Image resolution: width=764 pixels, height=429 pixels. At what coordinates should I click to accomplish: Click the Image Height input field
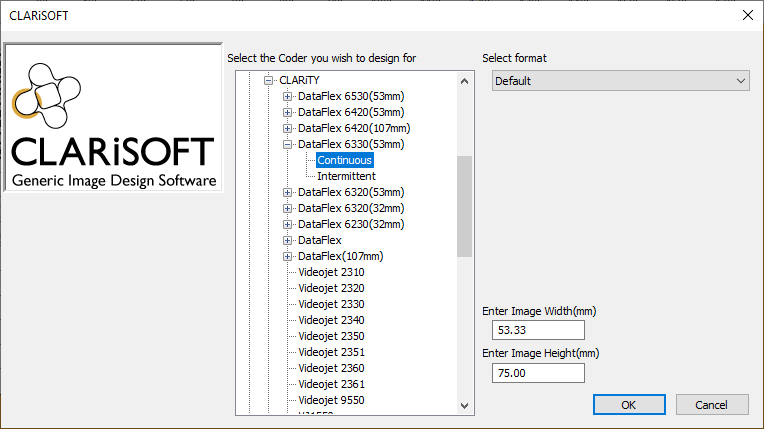pos(538,372)
